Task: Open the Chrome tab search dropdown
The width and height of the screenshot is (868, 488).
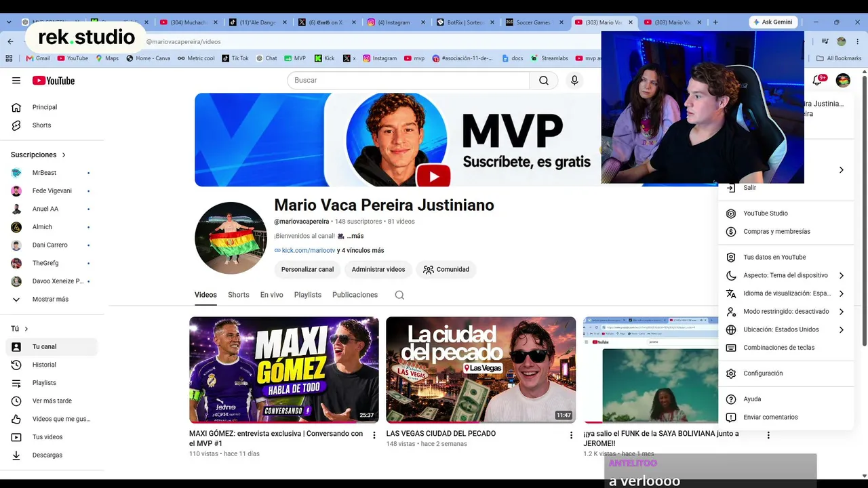Action: coord(9,22)
